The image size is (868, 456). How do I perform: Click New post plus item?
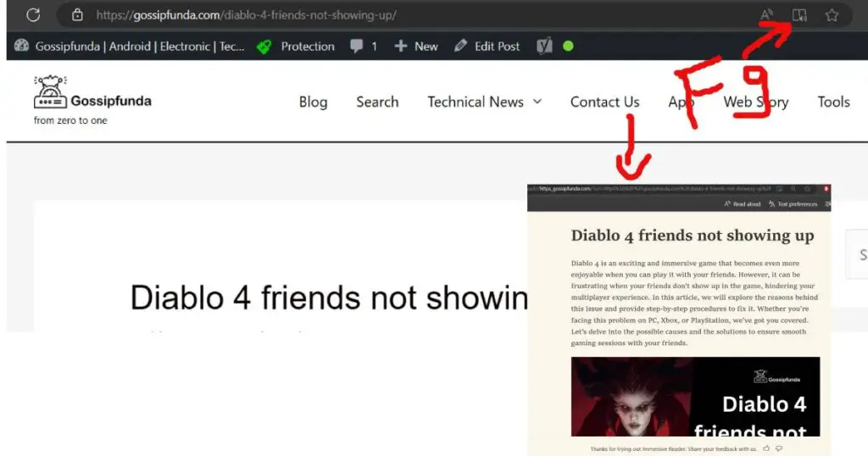(415, 47)
